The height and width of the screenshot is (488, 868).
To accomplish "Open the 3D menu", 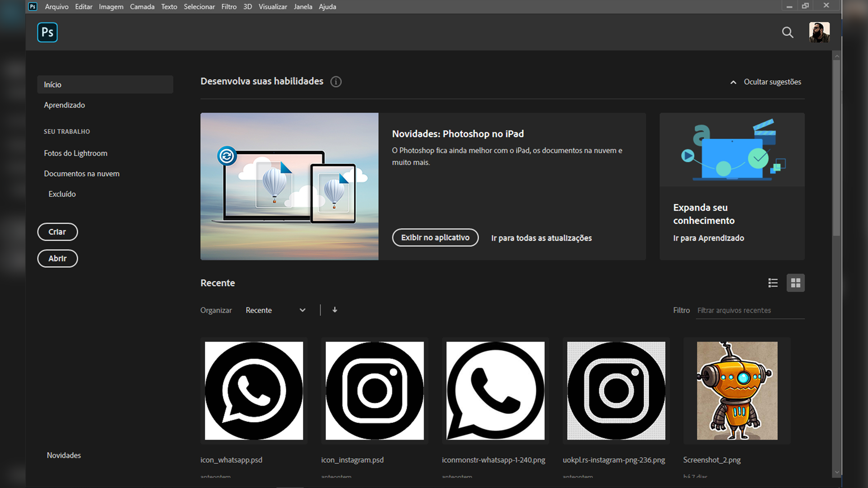I will pos(247,7).
